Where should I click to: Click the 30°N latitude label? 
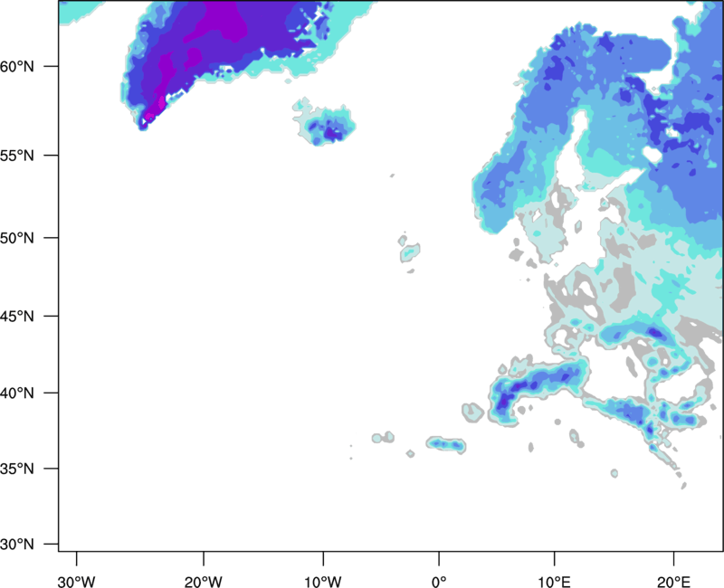[x=17, y=544]
